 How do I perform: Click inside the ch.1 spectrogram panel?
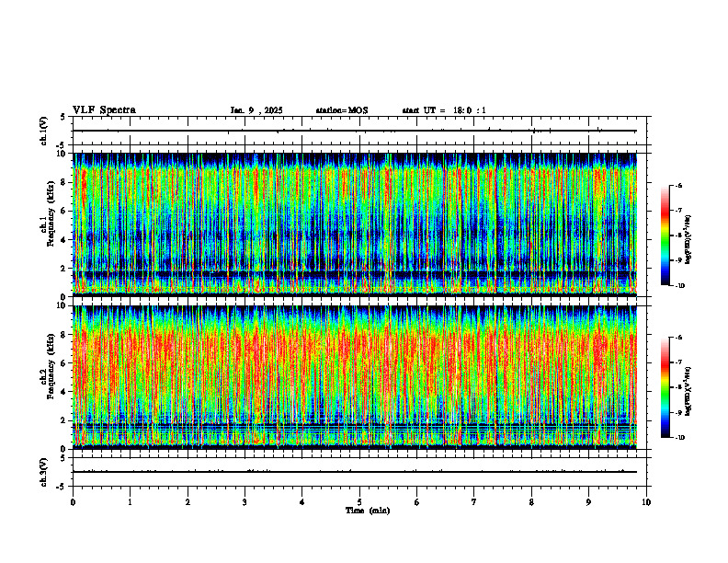[355, 224]
